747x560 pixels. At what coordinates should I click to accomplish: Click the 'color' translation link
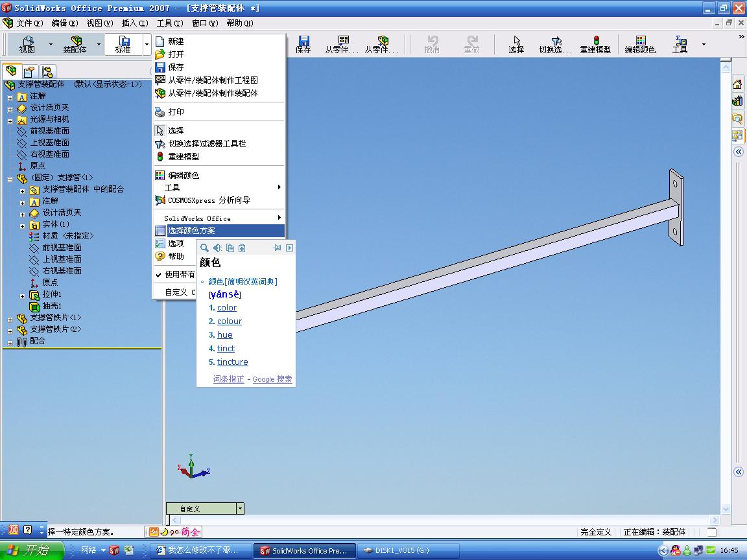pos(227,308)
